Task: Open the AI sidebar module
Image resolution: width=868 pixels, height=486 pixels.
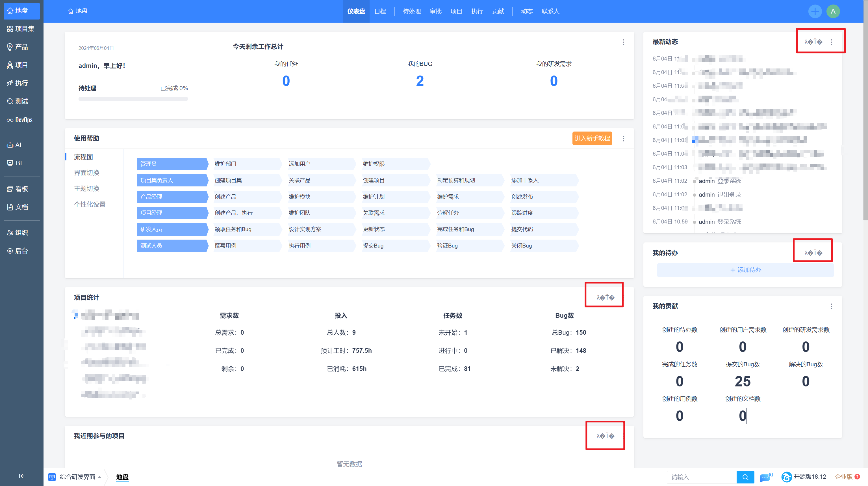Action: 14,145
